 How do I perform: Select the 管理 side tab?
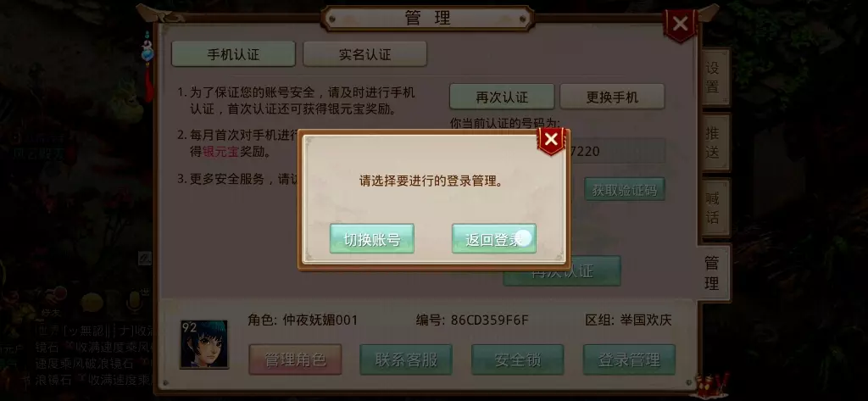(712, 272)
